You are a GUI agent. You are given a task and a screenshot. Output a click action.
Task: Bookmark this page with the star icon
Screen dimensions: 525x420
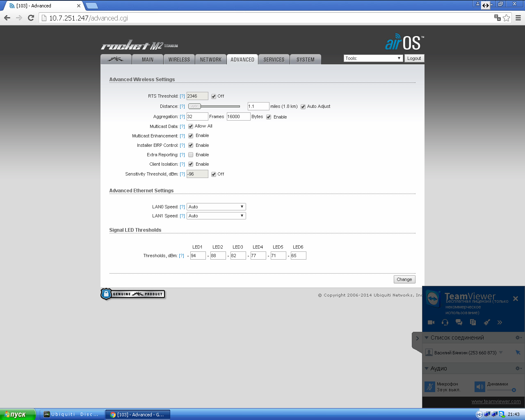click(507, 18)
